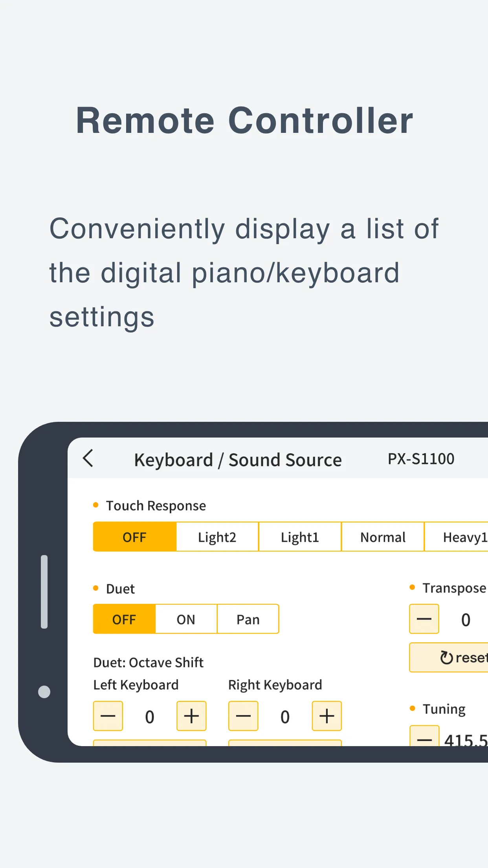488x868 pixels.
Task: Switch Duet mode to ON
Action: (185, 619)
